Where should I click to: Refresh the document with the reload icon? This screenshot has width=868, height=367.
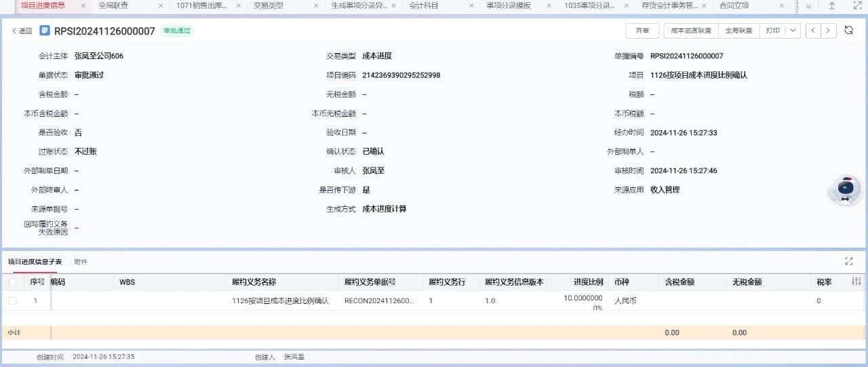point(849,31)
